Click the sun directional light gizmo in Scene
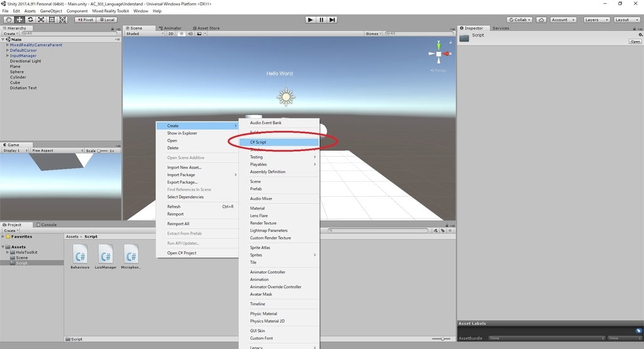This screenshot has height=349, width=644. 286,97
